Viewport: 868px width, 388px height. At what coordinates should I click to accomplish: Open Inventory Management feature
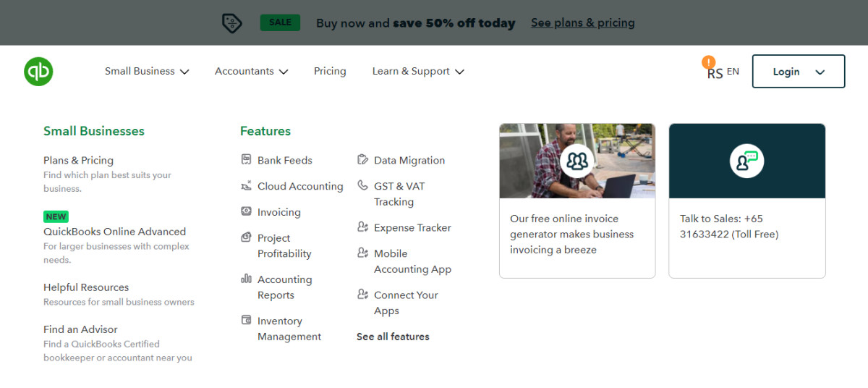coord(289,329)
